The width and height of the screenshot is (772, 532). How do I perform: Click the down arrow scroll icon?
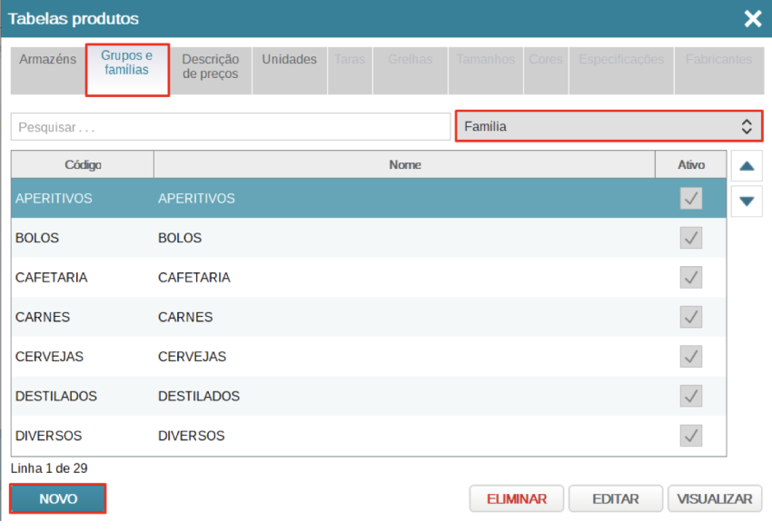point(746,201)
